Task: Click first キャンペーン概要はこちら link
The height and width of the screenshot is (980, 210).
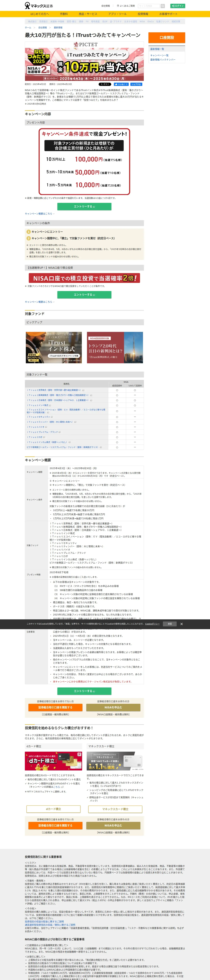Action: (x=40, y=214)
